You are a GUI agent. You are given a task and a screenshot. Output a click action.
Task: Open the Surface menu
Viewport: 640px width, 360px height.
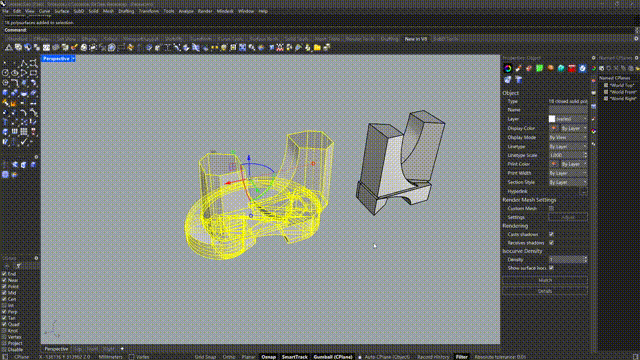62,11
